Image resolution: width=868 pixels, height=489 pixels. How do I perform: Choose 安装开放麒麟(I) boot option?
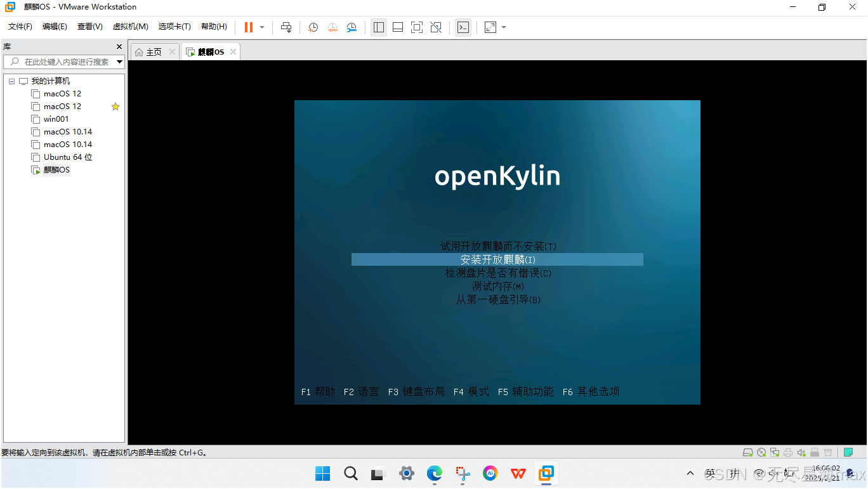pos(497,259)
